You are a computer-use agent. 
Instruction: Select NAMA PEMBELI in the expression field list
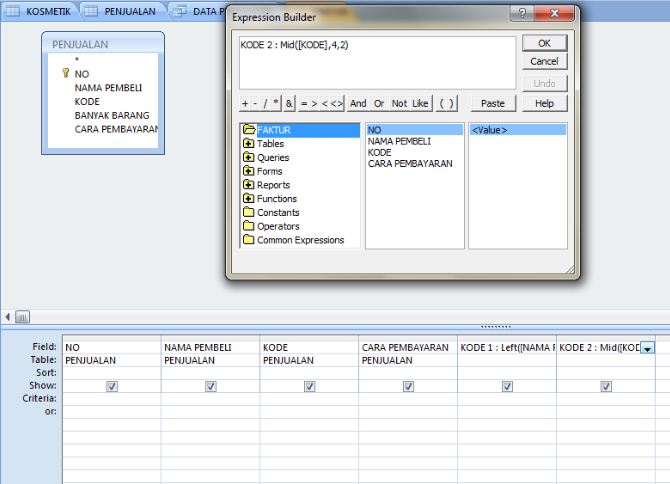400,141
